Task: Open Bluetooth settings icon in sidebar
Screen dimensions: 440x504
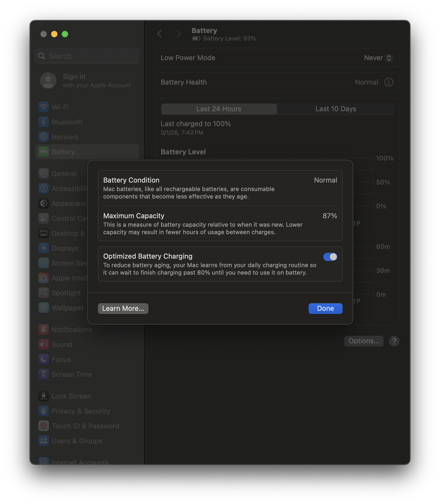Action: 44,122
